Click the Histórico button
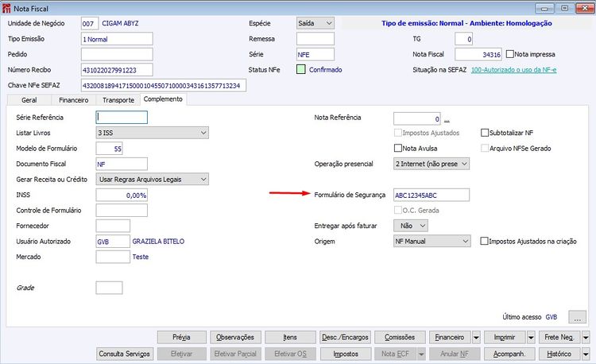The width and height of the screenshot is (596, 364). 559,354
